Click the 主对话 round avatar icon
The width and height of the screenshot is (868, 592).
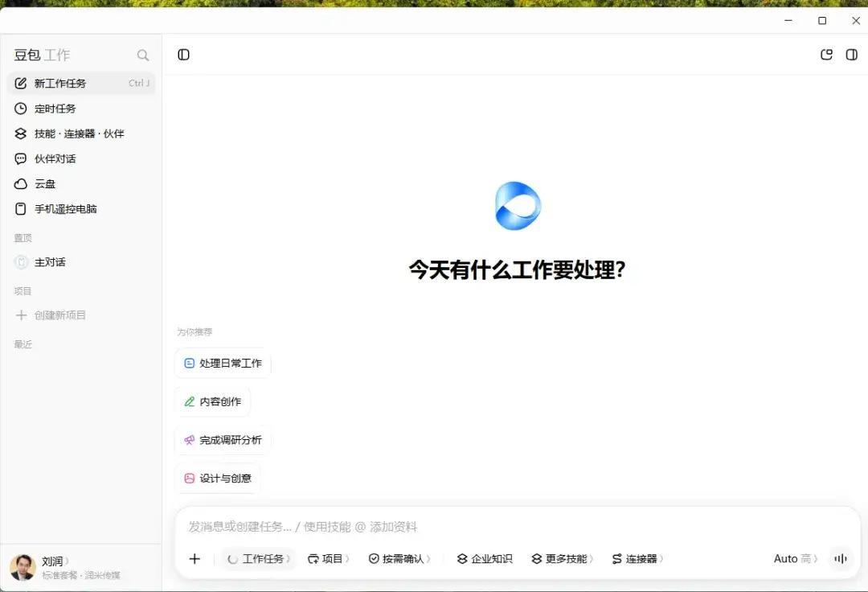[x=21, y=262]
